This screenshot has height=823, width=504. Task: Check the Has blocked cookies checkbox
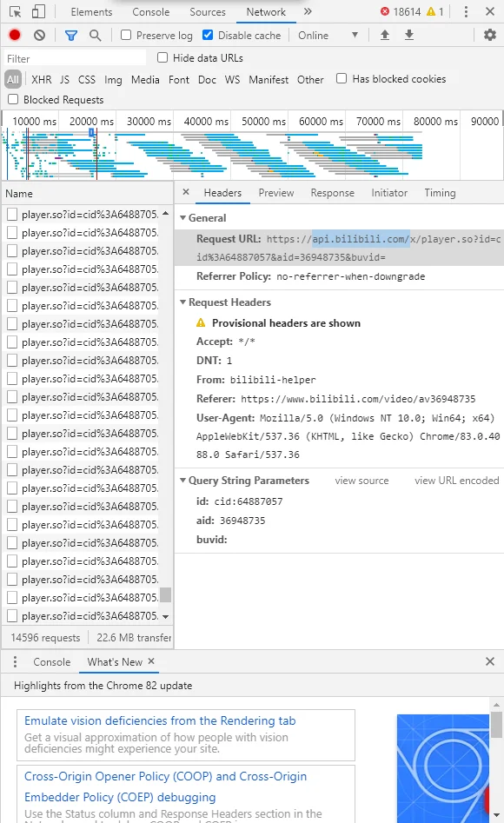[342, 78]
